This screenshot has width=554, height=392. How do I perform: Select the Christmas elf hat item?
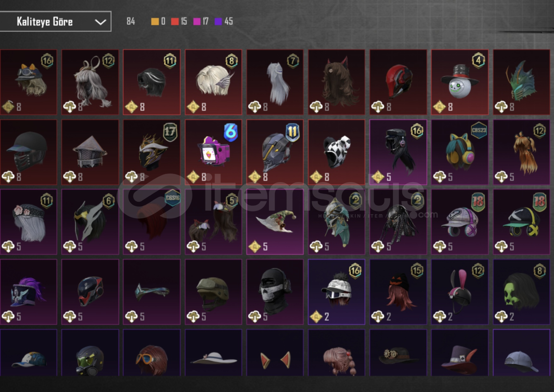(275, 222)
